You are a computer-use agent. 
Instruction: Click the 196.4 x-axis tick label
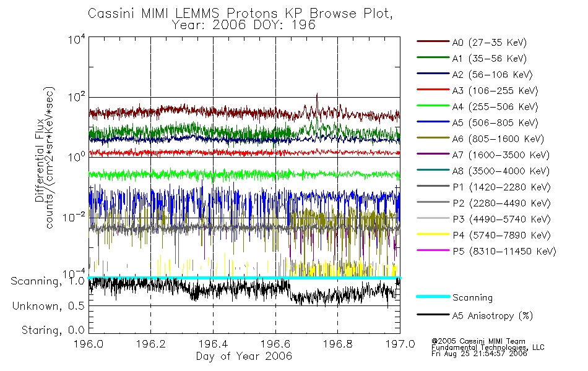[x=213, y=344]
